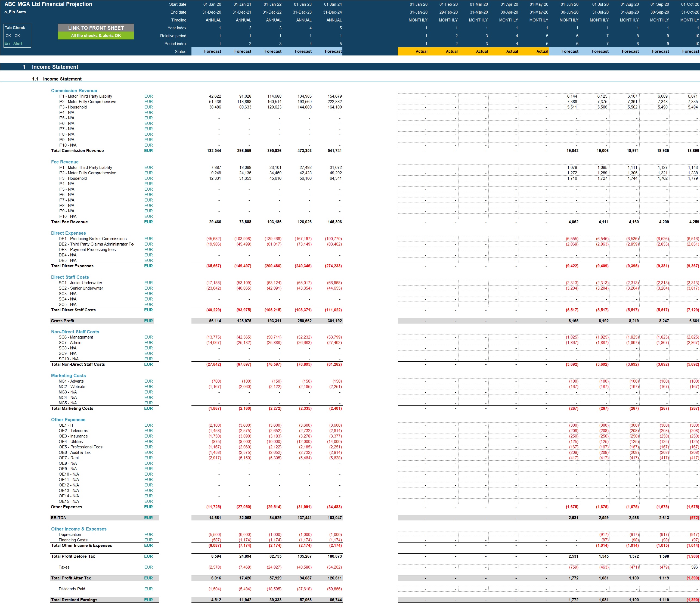Click the Dividends Paid row label
The height and width of the screenshot is (608, 700).
pos(72,589)
